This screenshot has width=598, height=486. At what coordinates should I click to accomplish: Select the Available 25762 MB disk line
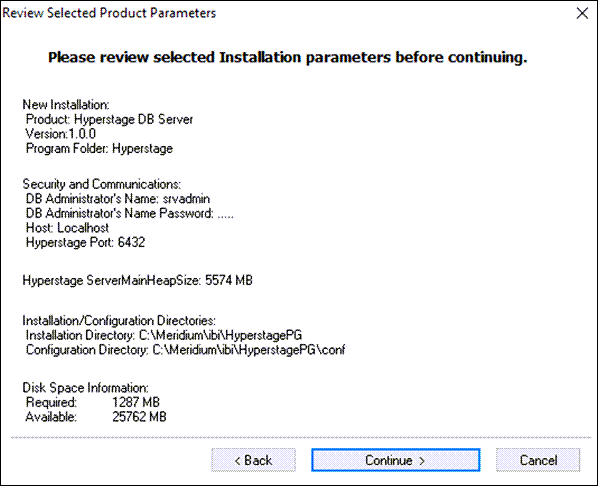[96, 417]
